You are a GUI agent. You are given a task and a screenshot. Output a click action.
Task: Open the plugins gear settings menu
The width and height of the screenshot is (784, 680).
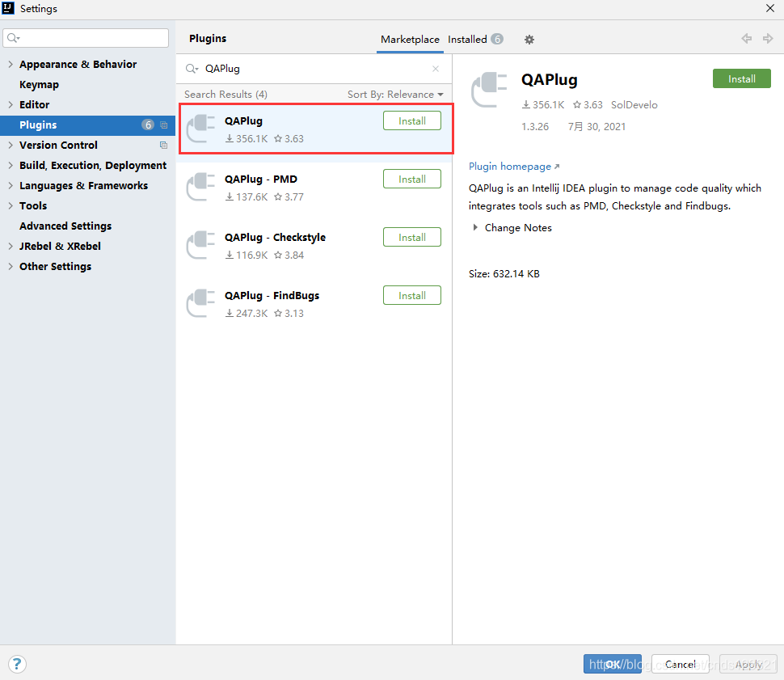click(529, 40)
